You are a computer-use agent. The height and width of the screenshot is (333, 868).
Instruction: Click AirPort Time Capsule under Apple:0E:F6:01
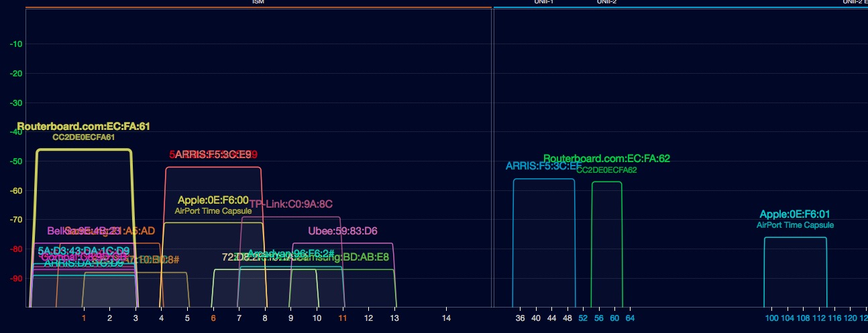pyautogui.click(x=795, y=226)
